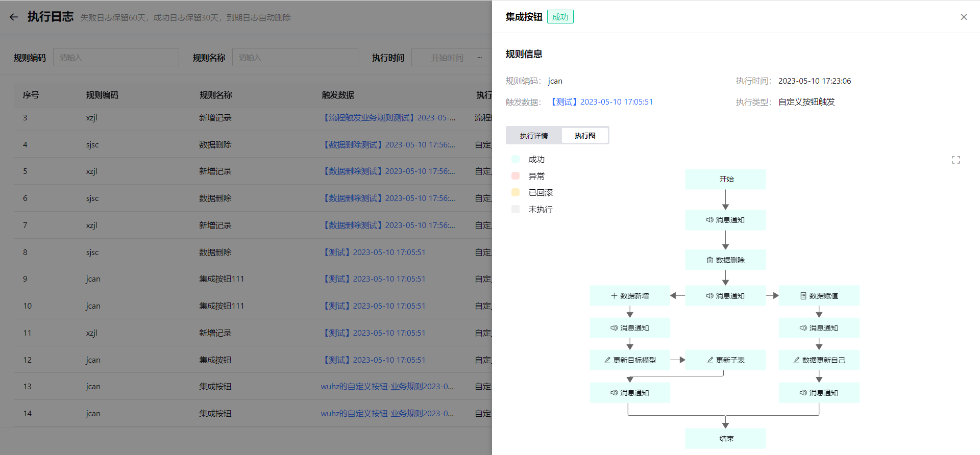The width and height of the screenshot is (980, 455).
Task: Open the 【测试】 link in row 9
Action: point(373,279)
